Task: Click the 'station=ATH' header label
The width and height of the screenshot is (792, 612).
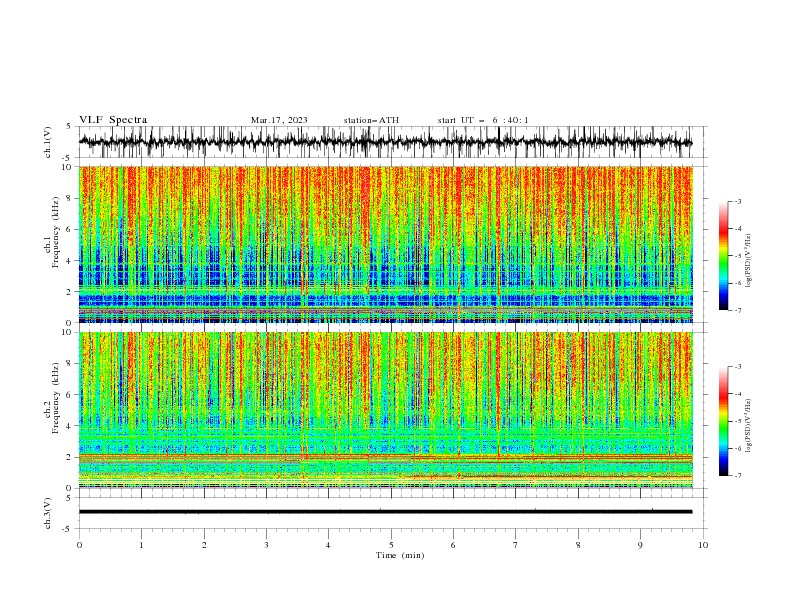Action: click(x=371, y=120)
